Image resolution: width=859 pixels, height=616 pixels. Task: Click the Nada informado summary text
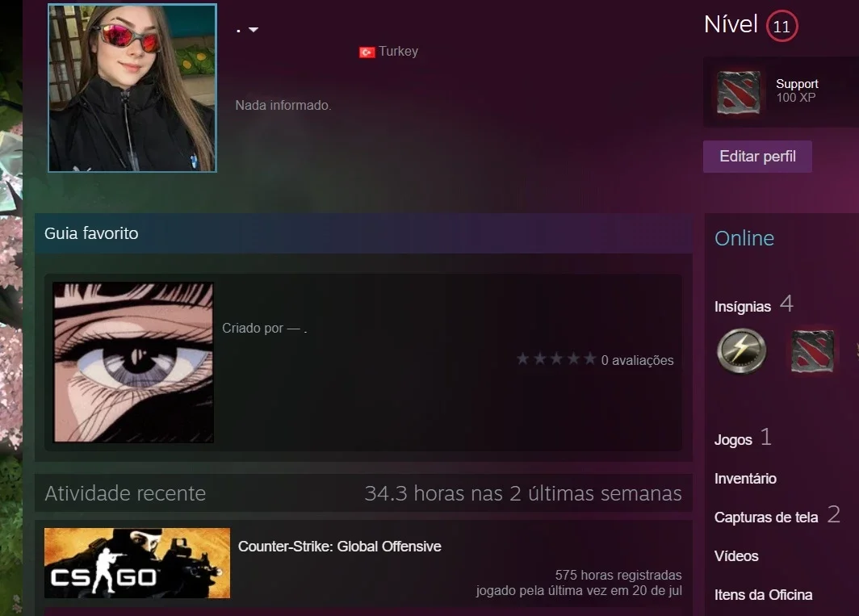[283, 105]
